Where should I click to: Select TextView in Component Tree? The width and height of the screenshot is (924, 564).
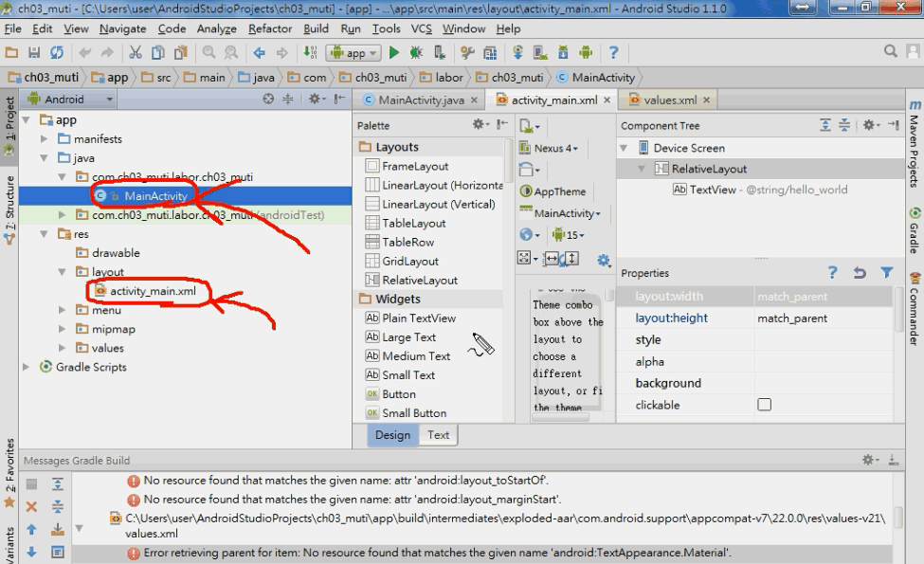pos(760,190)
